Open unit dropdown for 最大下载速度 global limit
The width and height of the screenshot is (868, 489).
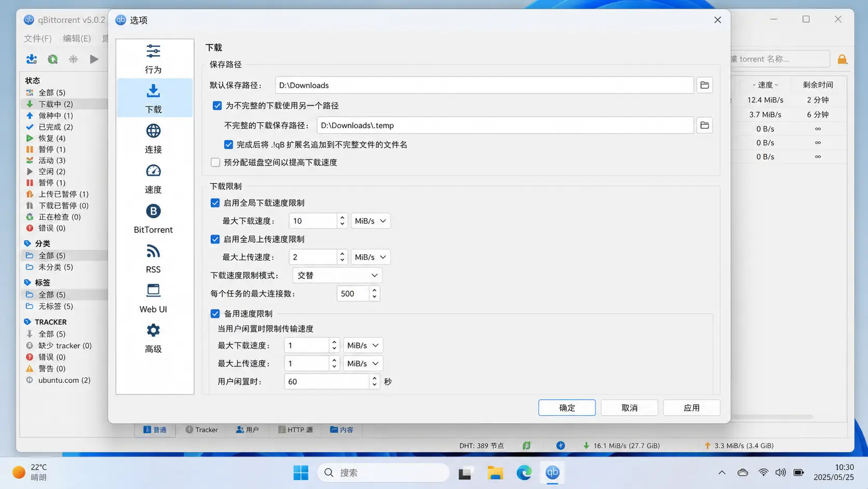pyautogui.click(x=370, y=221)
